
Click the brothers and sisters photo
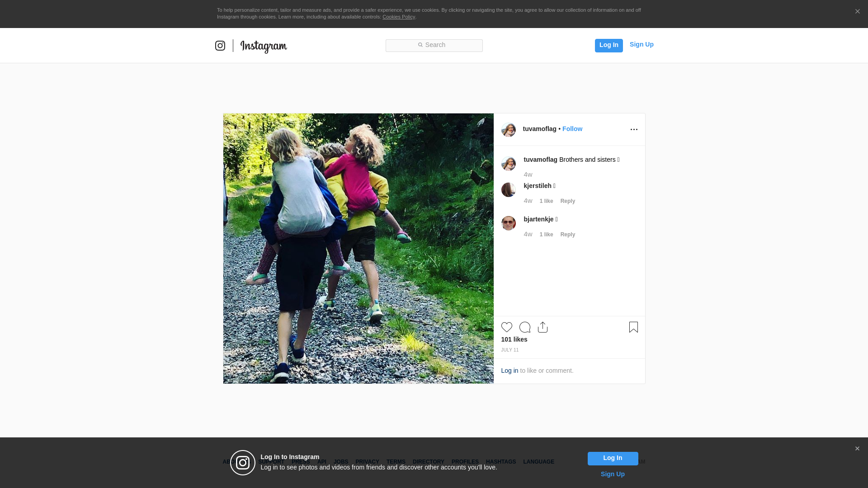[x=358, y=249]
